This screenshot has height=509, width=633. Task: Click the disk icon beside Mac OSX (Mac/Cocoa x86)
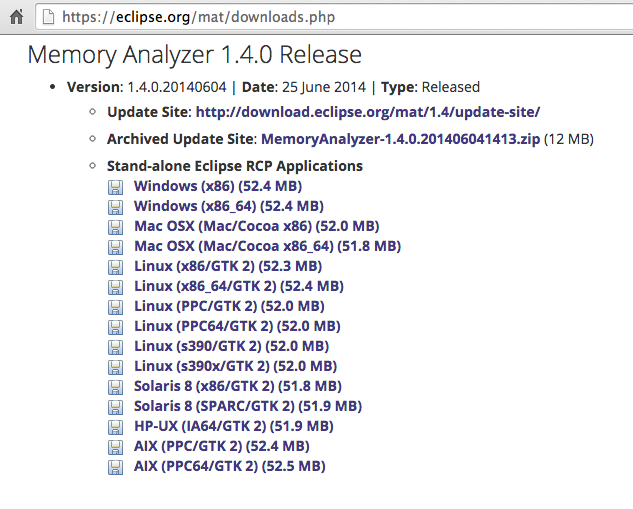[x=116, y=227]
